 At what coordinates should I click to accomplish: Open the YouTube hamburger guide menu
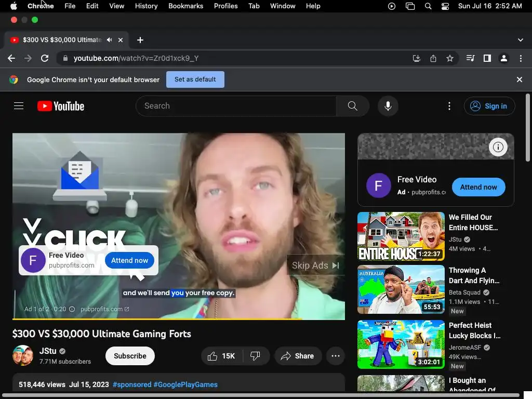pos(19,106)
